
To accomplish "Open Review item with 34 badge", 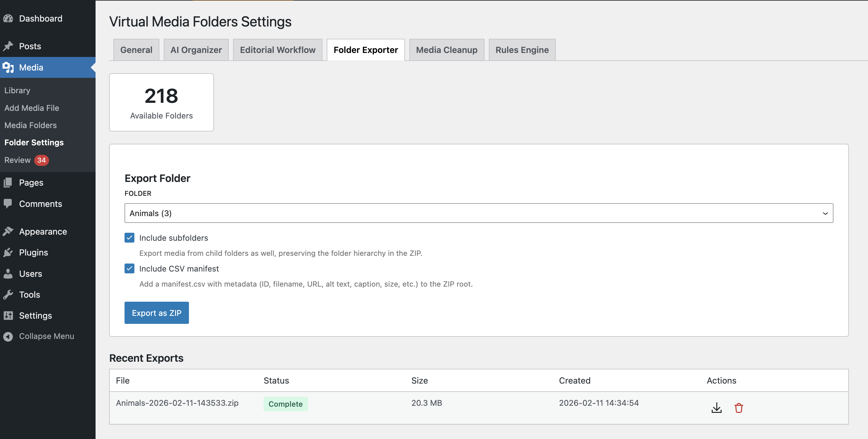I will [x=18, y=160].
